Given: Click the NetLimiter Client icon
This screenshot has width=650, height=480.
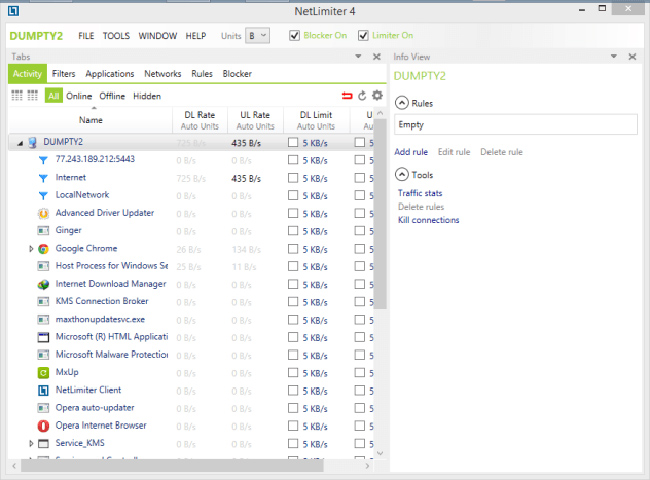Looking at the screenshot, I should tap(43, 390).
